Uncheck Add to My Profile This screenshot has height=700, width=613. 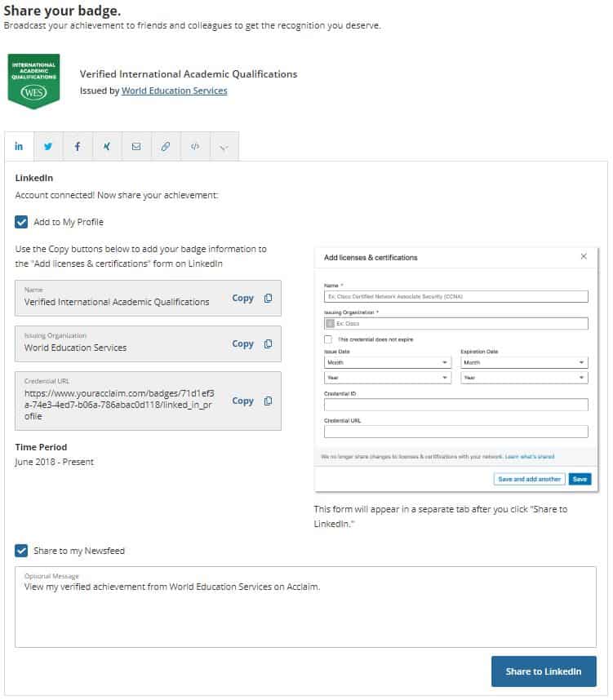(22, 221)
